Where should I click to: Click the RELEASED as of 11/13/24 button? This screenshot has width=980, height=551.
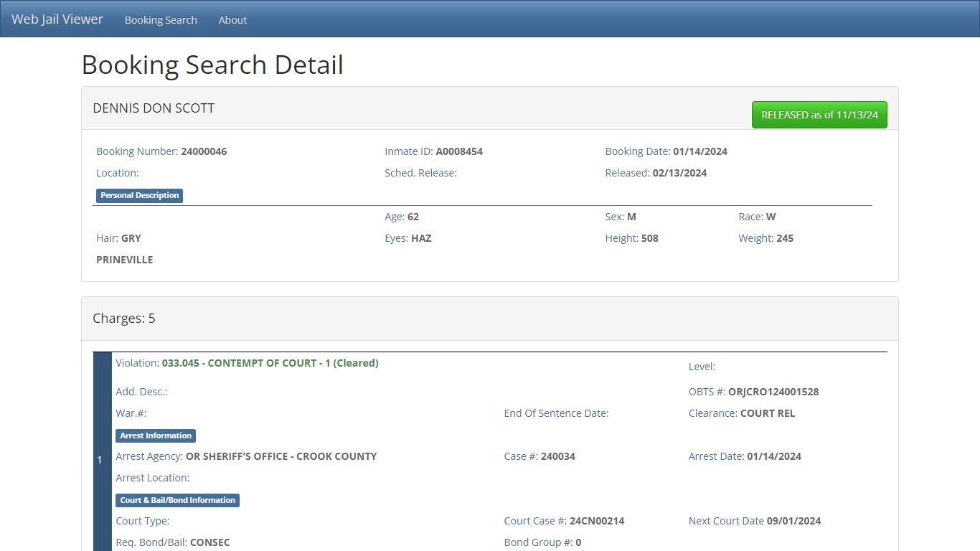819,115
